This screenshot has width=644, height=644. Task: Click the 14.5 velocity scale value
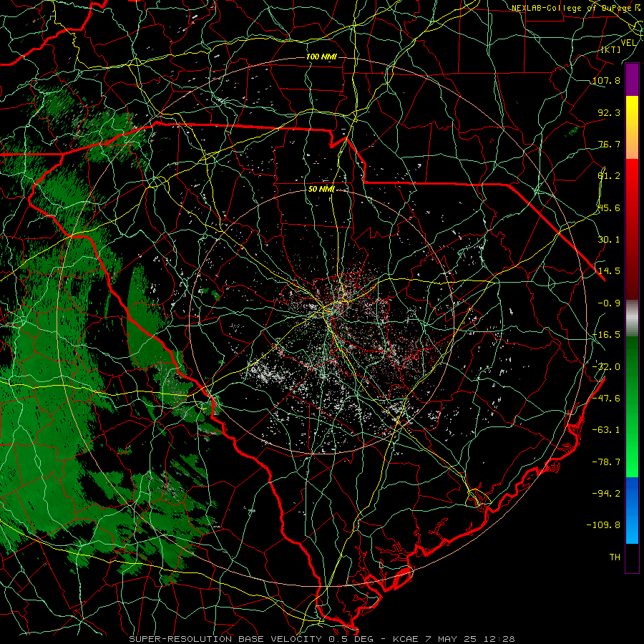(x=609, y=271)
